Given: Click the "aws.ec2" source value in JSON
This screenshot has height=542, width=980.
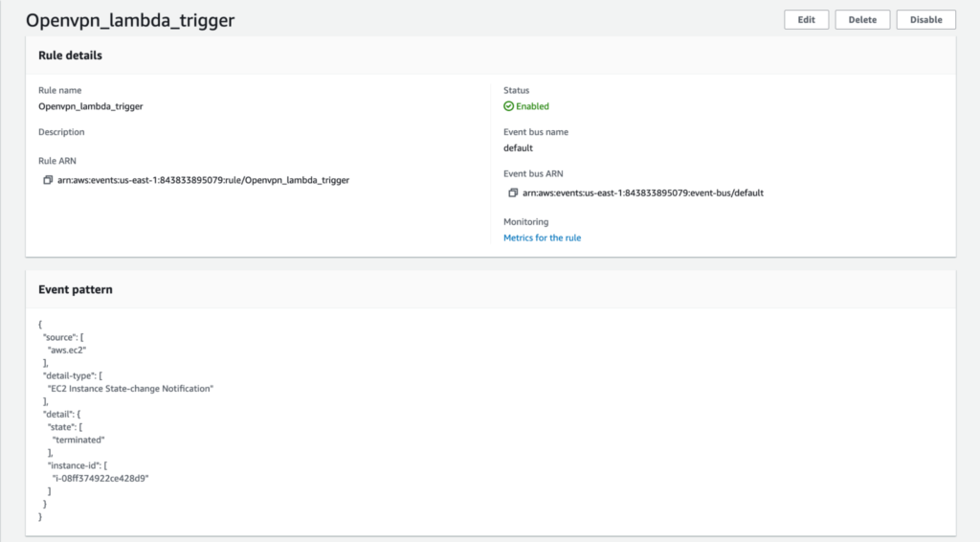Looking at the screenshot, I should [x=66, y=351].
